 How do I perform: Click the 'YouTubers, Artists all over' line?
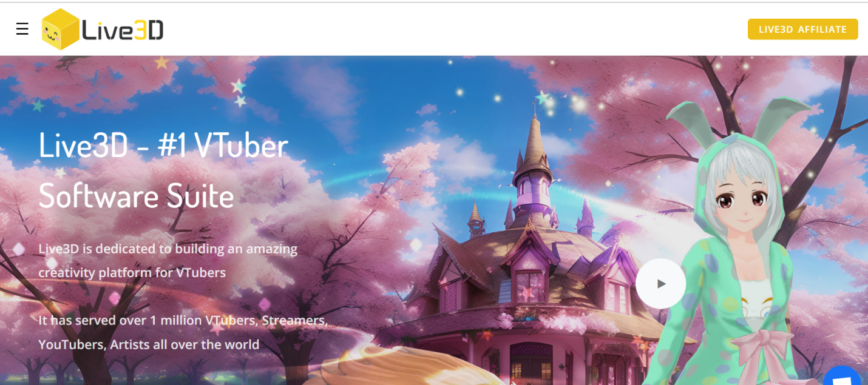pos(149,344)
